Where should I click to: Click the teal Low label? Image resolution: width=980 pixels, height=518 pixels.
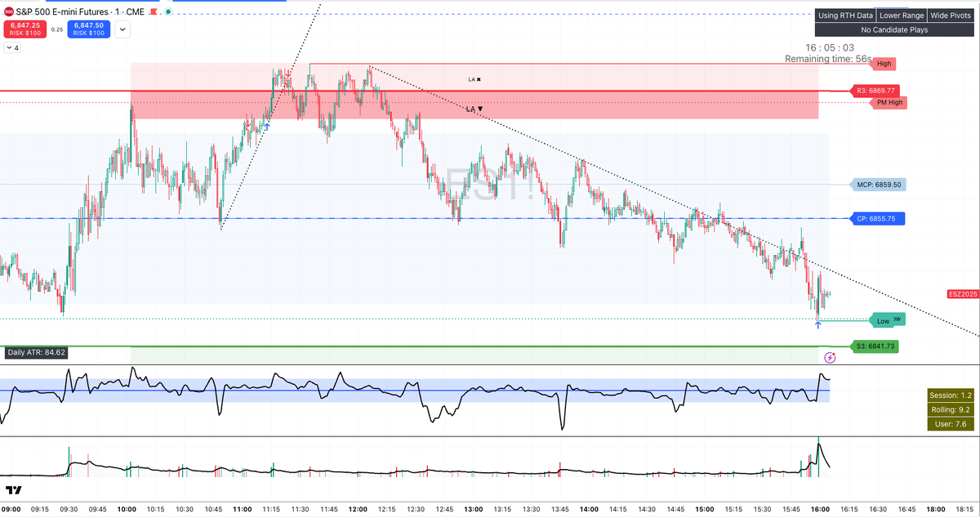coord(883,321)
